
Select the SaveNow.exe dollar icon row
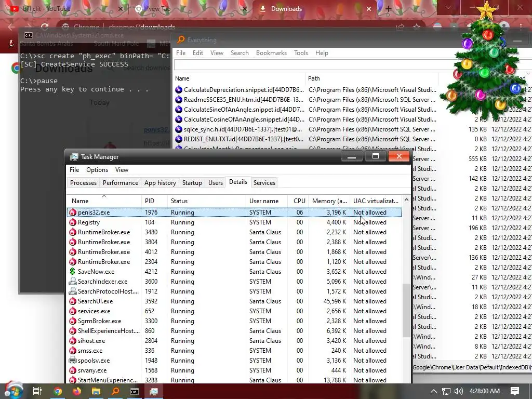click(x=234, y=271)
